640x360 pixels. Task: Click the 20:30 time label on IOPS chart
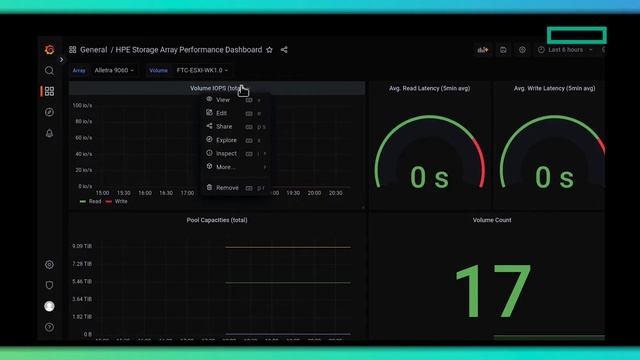click(x=336, y=193)
